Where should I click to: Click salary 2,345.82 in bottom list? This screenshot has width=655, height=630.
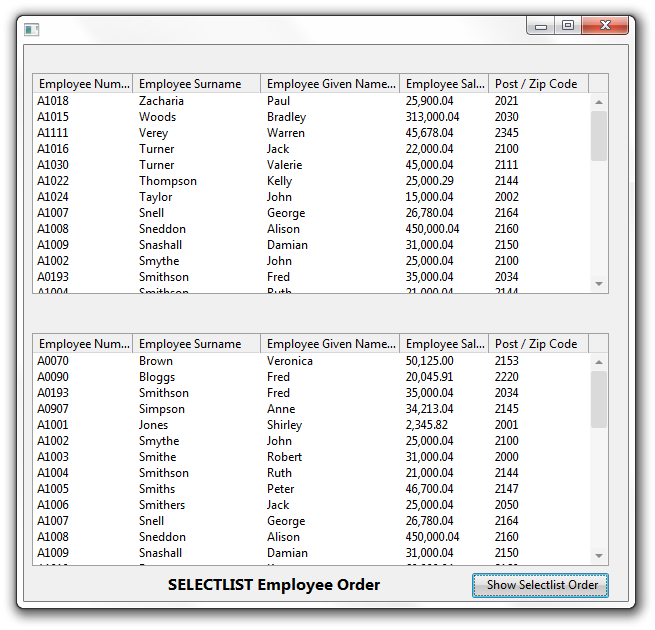(427, 425)
